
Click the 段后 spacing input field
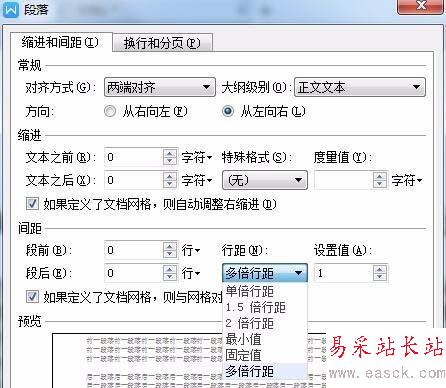click(134, 273)
